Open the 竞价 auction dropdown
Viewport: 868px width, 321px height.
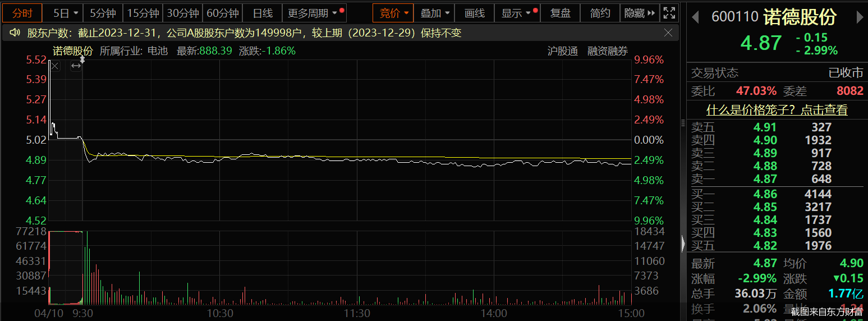pos(393,13)
